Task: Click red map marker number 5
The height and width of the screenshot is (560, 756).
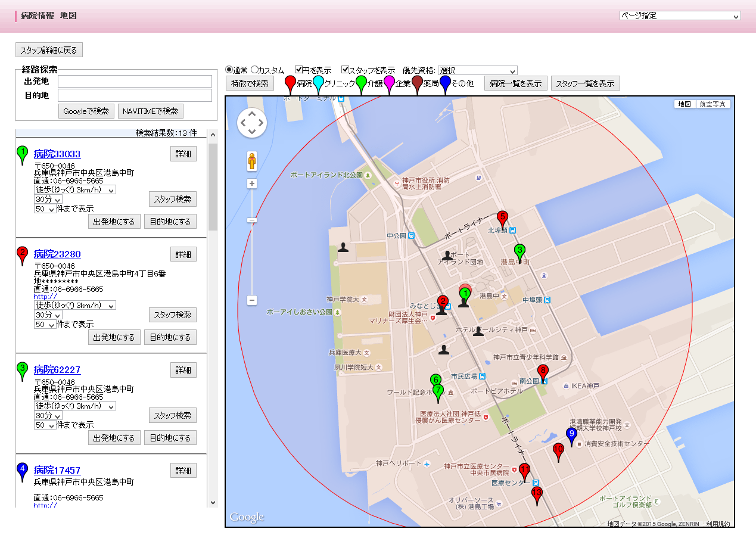Action: coord(502,220)
